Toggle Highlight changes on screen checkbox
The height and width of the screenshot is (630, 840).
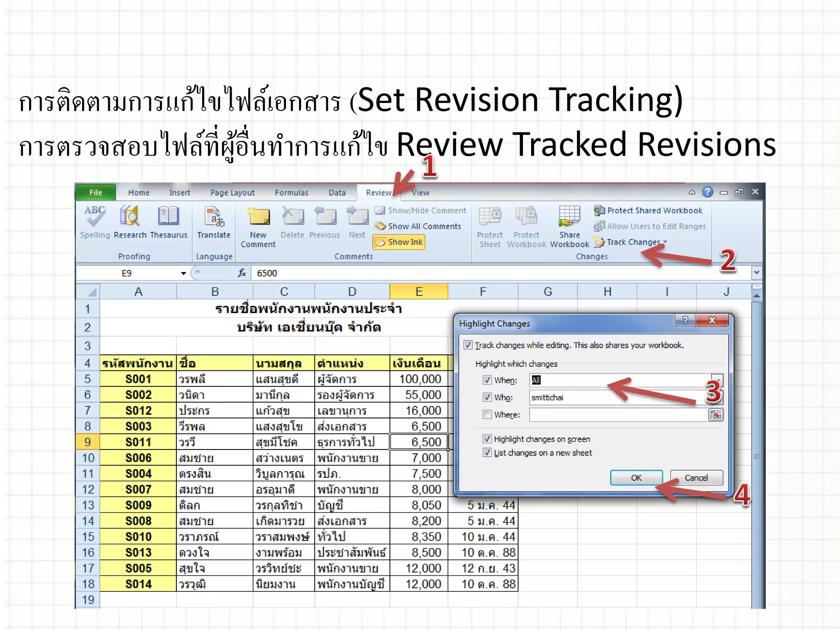pos(487,439)
